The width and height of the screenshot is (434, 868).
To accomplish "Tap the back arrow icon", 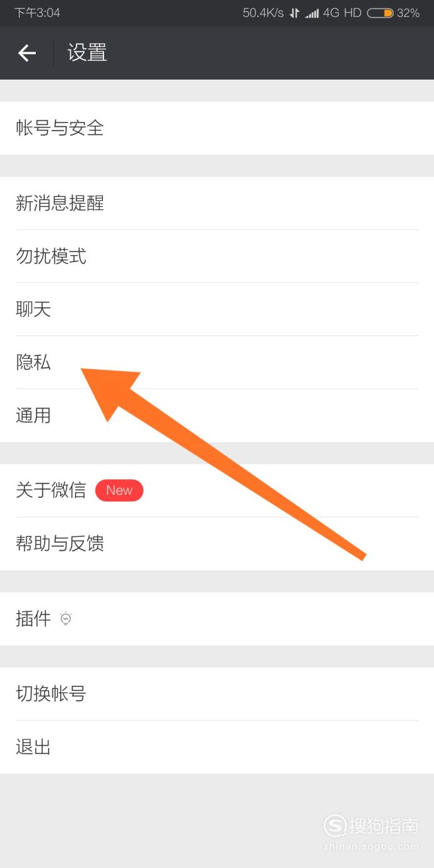I will 27,53.
